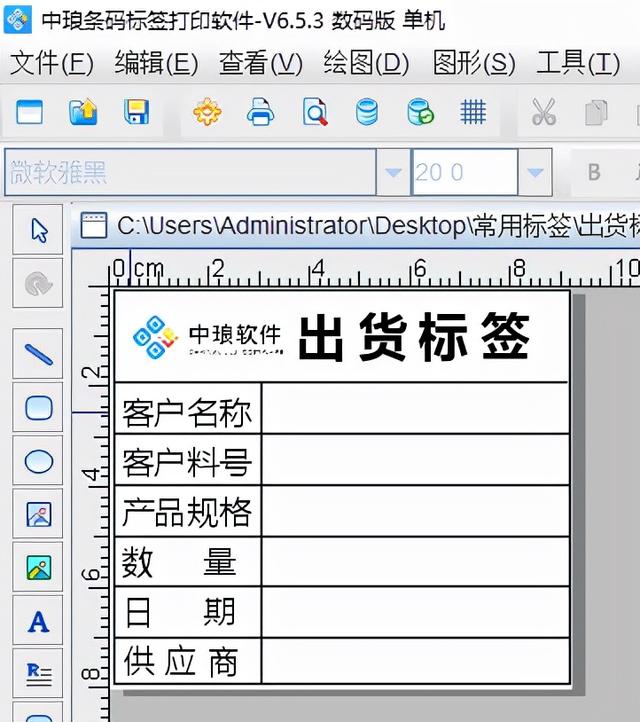Select the colored image insert tool
The image size is (640, 722).
coord(38,567)
